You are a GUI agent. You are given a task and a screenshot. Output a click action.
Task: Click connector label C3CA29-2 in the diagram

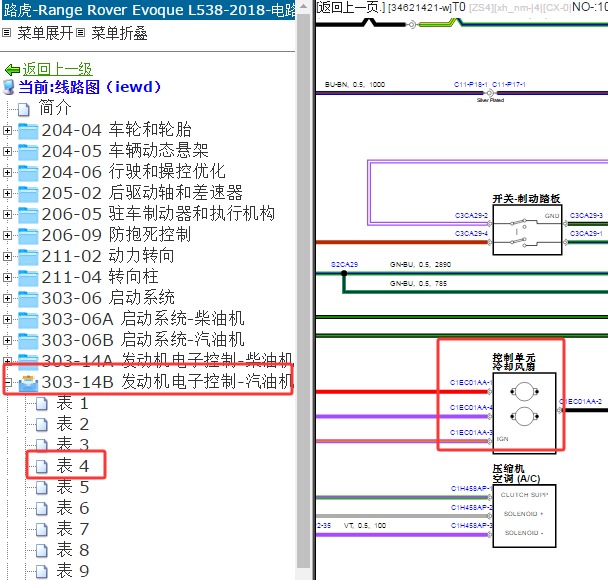[471, 216]
